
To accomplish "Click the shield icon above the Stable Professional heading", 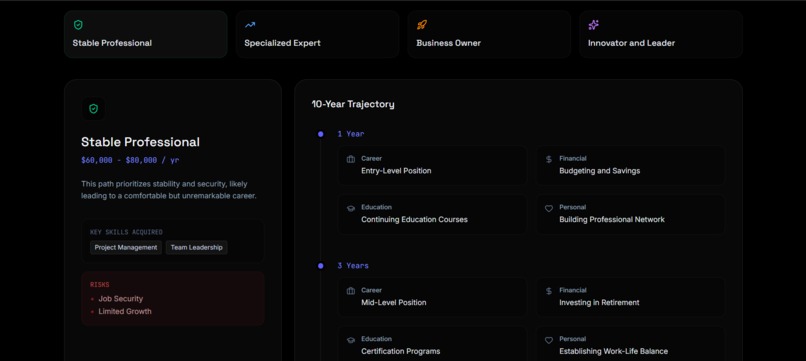I will click(x=94, y=109).
